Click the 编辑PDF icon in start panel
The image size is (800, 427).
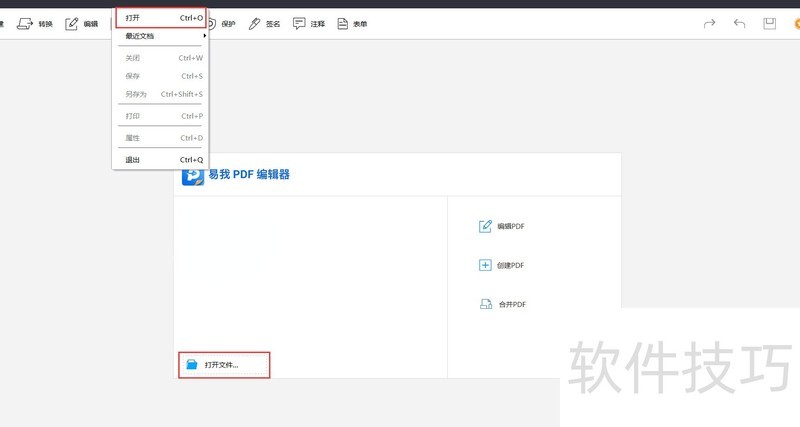[485, 226]
